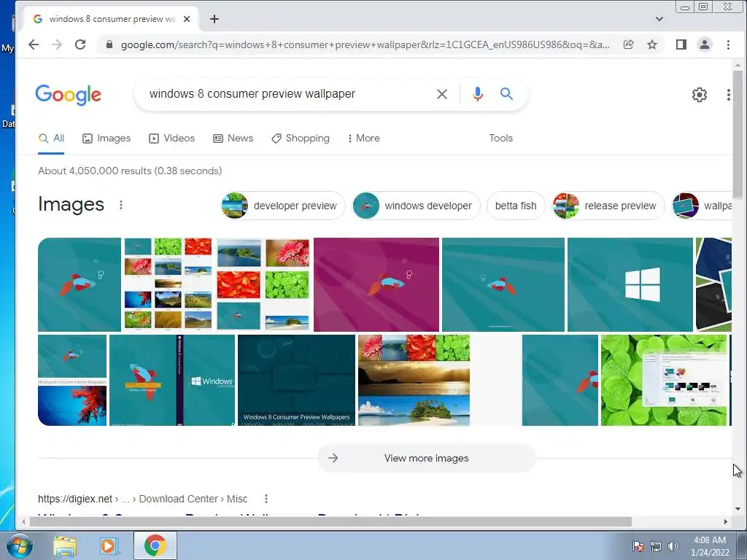The image size is (747, 560).
Task: Open the Action Center flag icon
Action: pos(638,546)
